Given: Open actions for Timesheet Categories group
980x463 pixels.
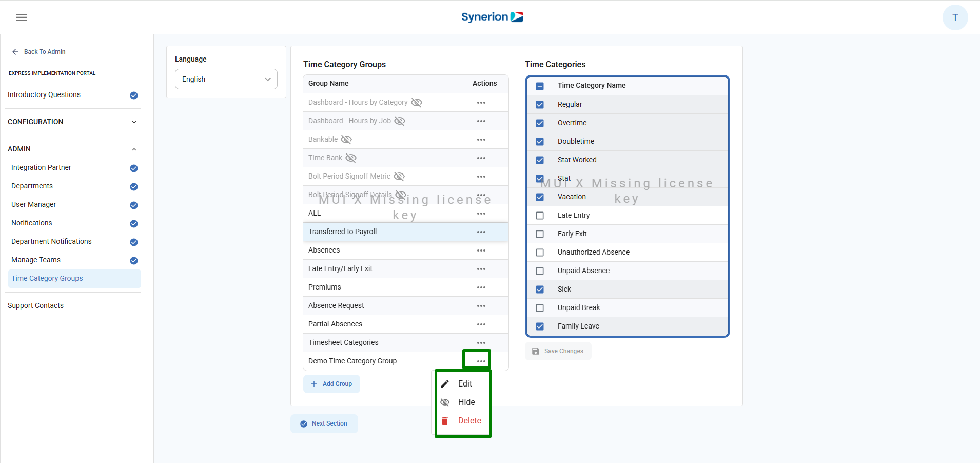Looking at the screenshot, I should click(x=481, y=343).
